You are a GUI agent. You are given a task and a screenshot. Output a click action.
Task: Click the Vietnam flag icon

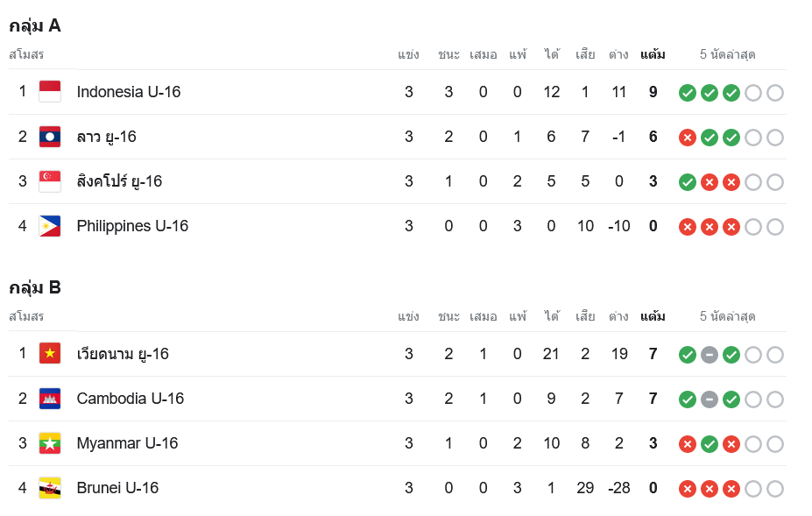50,354
